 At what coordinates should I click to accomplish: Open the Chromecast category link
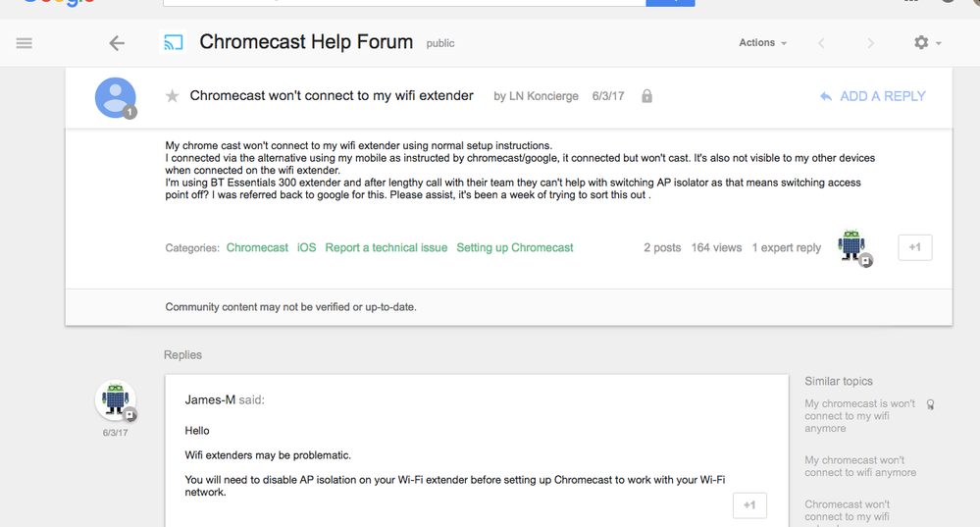coord(257,248)
